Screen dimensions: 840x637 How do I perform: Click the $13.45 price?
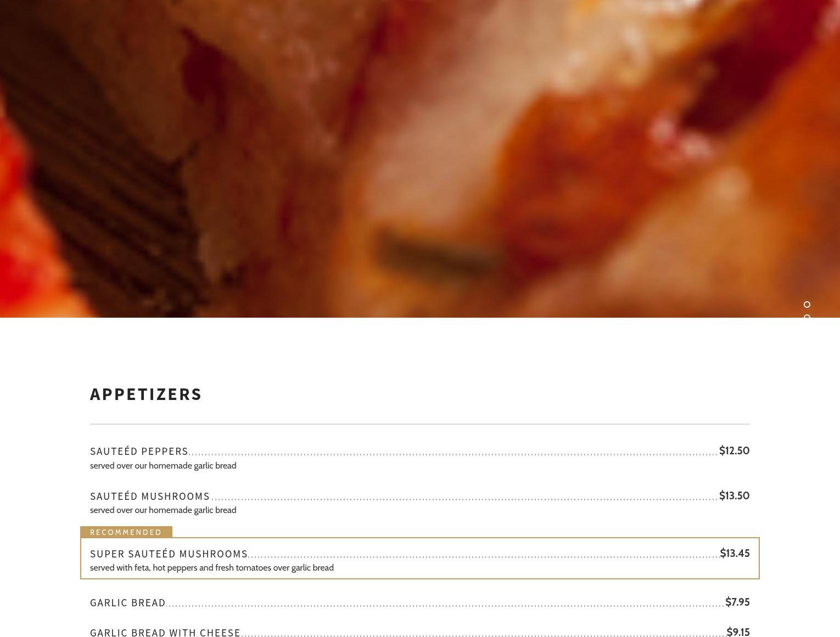tap(735, 553)
